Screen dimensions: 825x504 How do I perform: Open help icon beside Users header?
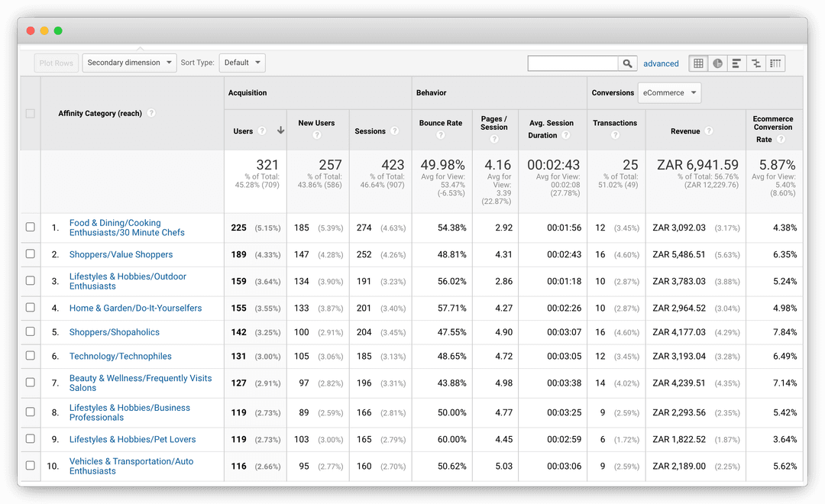tap(261, 131)
